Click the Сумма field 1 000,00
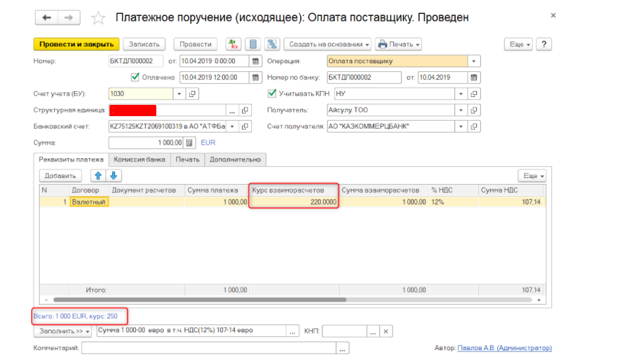 click(x=146, y=142)
